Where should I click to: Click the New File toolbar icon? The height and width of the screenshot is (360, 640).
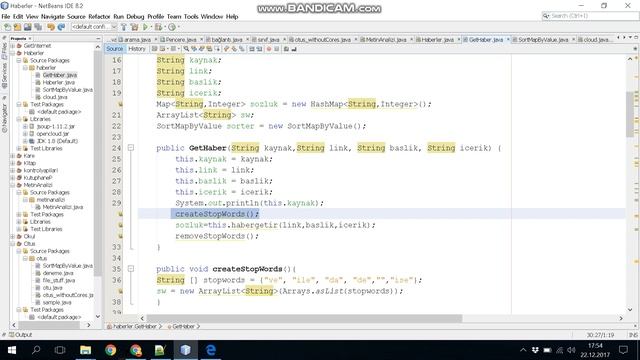pyautogui.click(x=7, y=27)
